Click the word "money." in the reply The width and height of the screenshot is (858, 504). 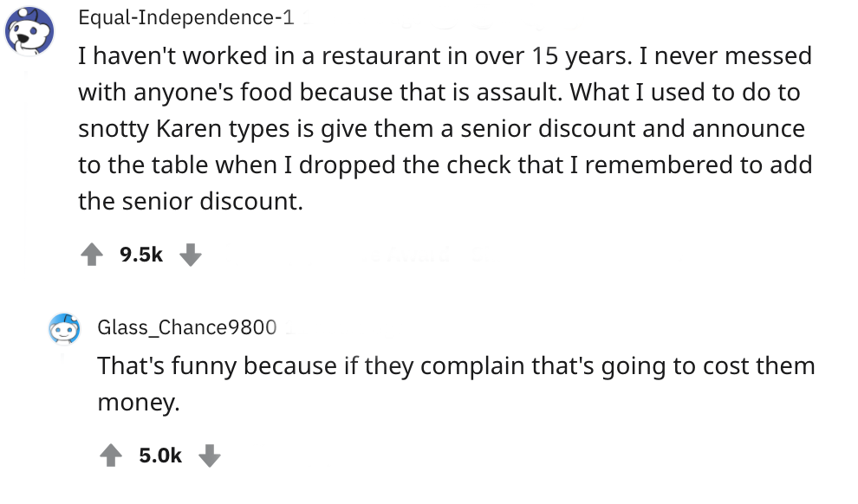[138, 402]
